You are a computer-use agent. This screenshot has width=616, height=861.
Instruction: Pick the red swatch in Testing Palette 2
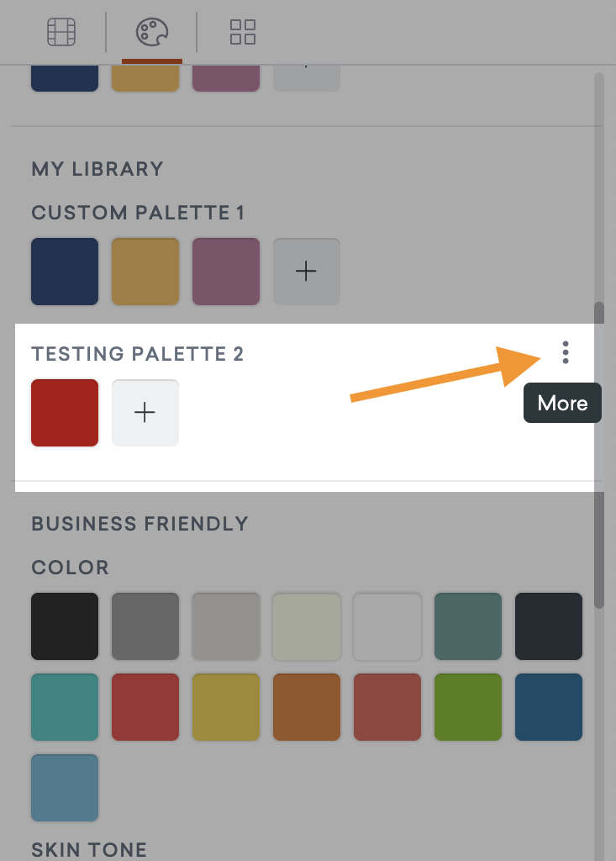coord(65,412)
